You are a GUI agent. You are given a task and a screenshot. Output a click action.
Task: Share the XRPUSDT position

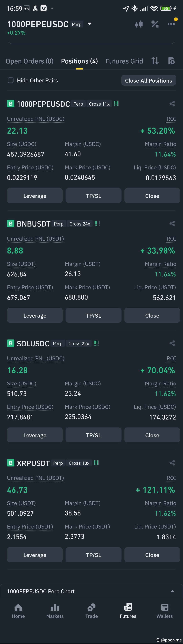(x=172, y=463)
